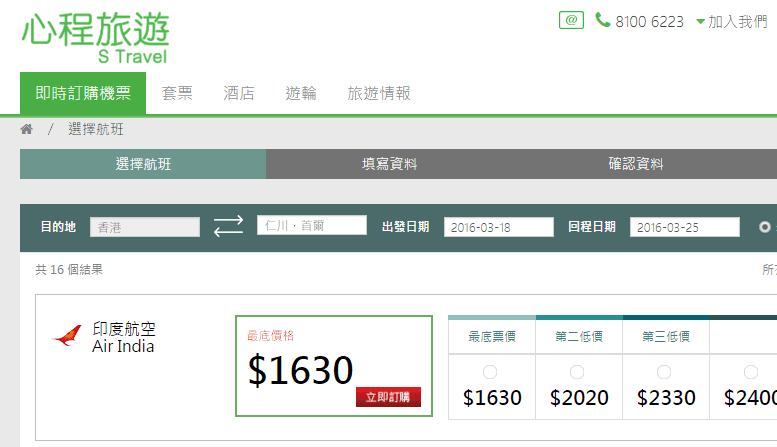777x447 pixels.
Task: Select the $2400 fare radio button
Action: coord(750,372)
